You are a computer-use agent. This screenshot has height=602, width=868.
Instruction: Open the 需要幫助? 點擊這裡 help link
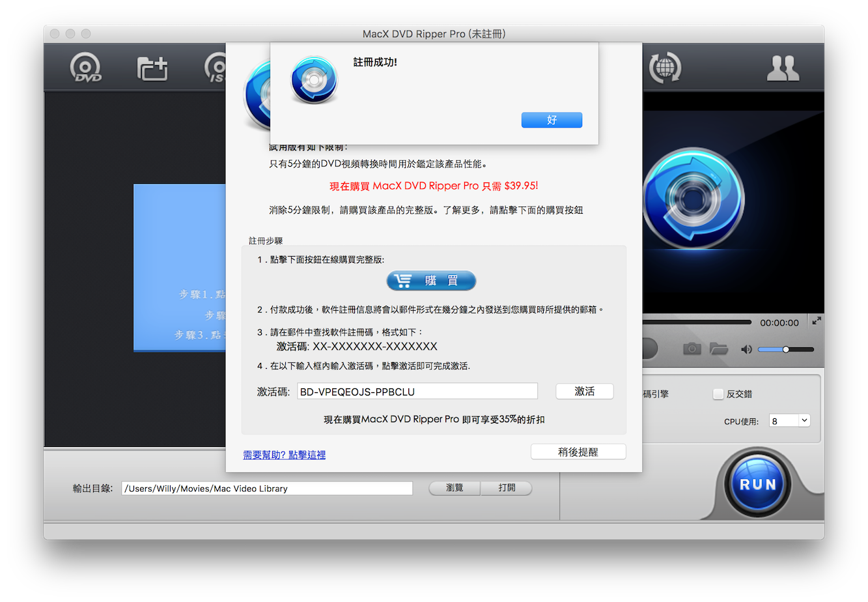(x=284, y=455)
